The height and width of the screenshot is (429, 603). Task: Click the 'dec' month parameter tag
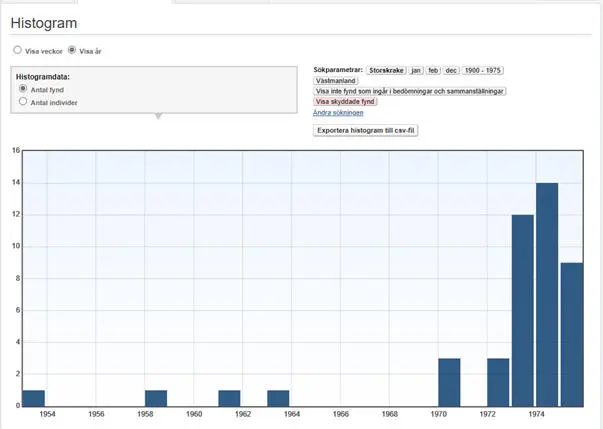point(452,71)
